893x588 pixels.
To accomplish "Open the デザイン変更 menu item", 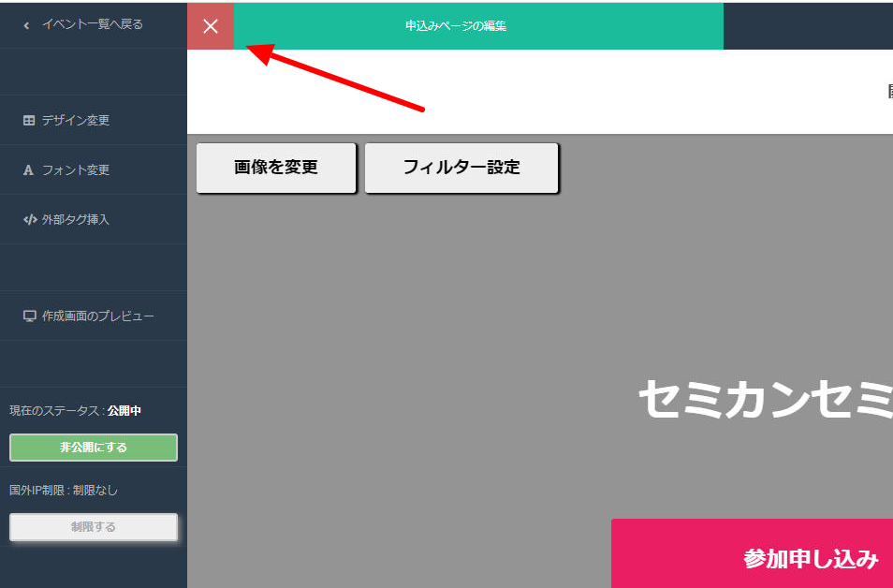I will [76, 121].
